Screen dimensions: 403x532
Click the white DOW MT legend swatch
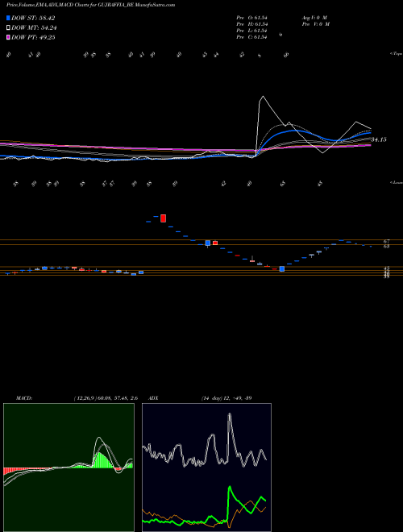tap(8, 28)
